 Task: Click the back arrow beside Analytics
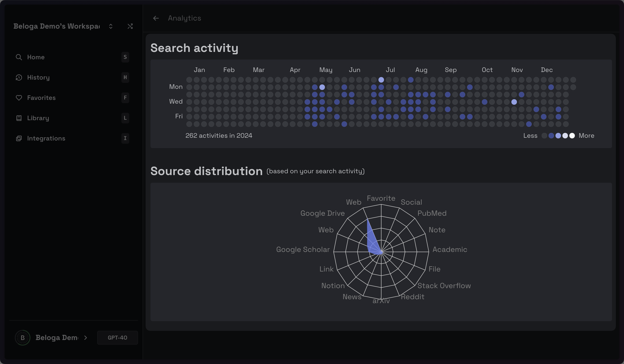coord(156,18)
